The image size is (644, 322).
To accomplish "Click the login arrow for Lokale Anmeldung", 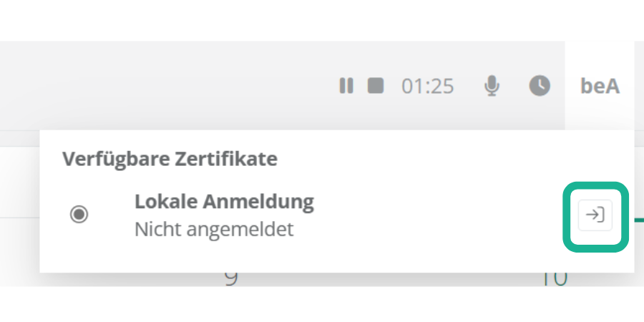I will (595, 215).
